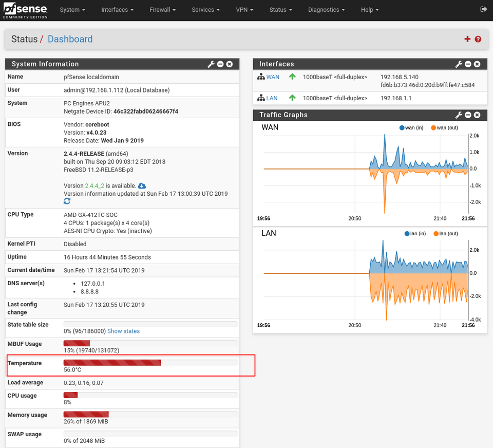Refresh version information with the reload icon
Viewport: 493px width, 448px height.
click(x=67, y=201)
